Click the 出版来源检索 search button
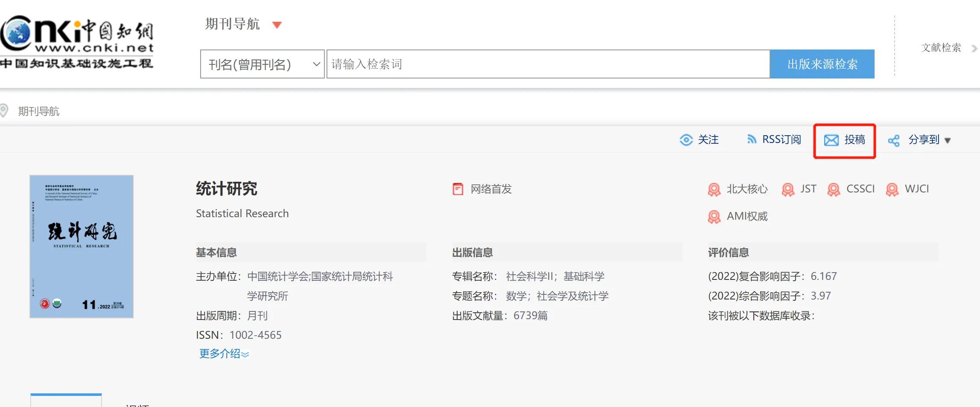980x407 pixels. click(x=822, y=64)
